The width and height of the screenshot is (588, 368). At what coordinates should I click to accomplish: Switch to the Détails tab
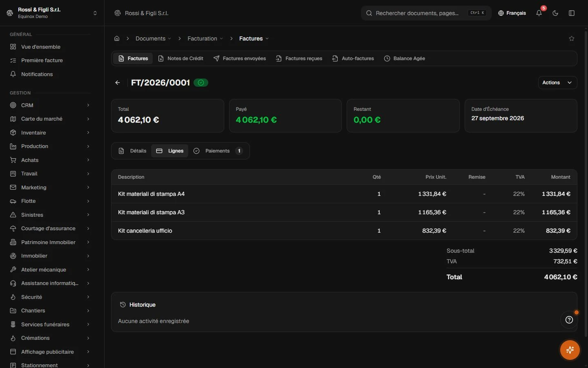132,151
